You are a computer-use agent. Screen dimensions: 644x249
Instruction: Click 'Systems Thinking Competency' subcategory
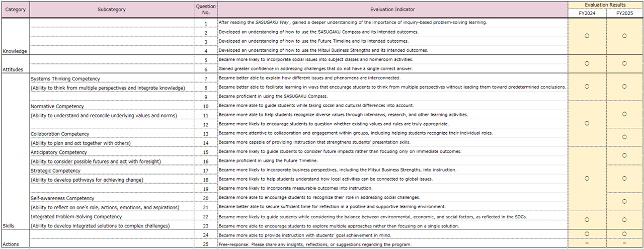[65, 78]
